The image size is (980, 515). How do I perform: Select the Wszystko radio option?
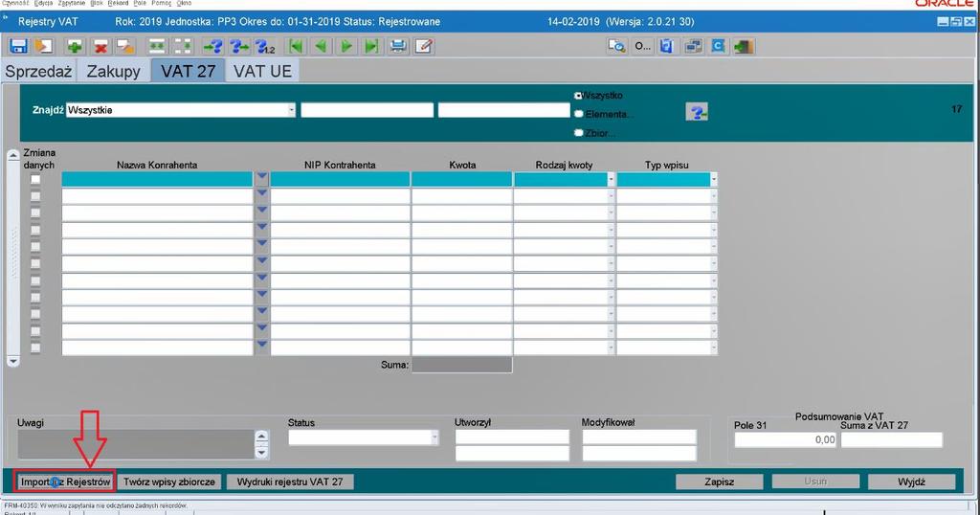pyautogui.click(x=578, y=96)
